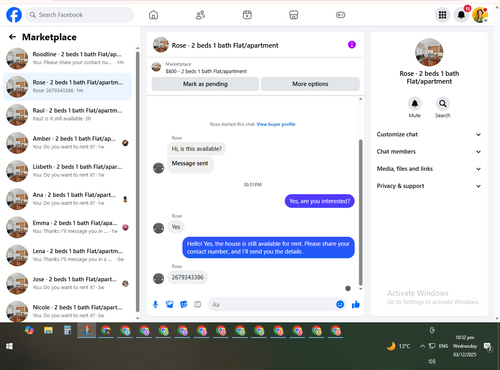Go back using the Marketplace arrow
The width and height of the screenshot is (500, 370).
point(12,37)
